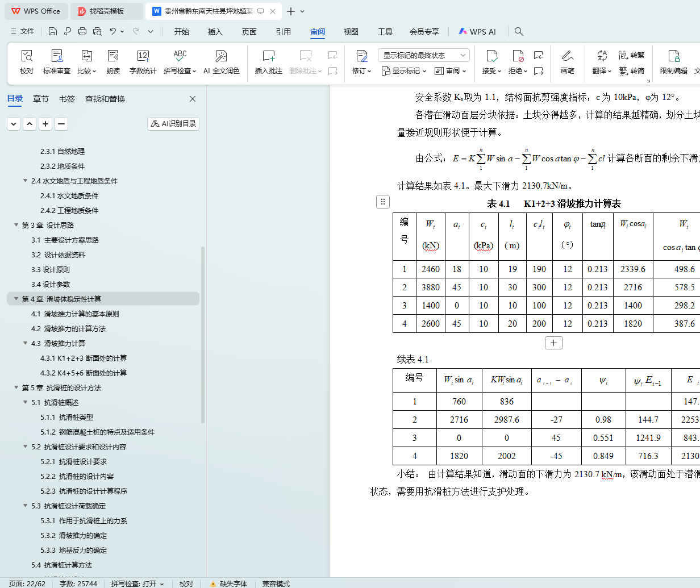This screenshot has height=588, width=700.
Task: Start 朗读 read aloud tool
Action: coord(113,61)
